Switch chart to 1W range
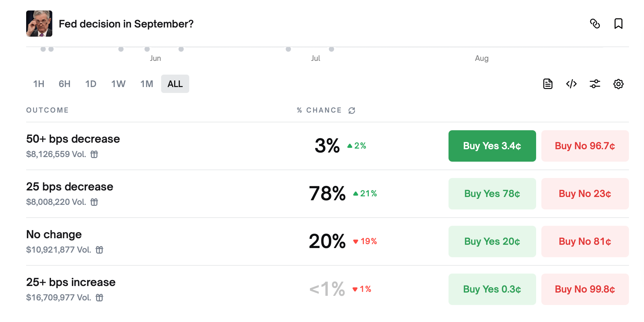The width and height of the screenshot is (644, 322). pyautogui.click(x=118, y=84)
